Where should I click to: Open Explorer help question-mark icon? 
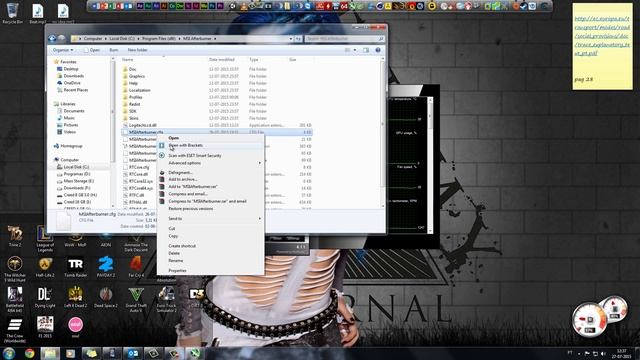click(378, 50)
